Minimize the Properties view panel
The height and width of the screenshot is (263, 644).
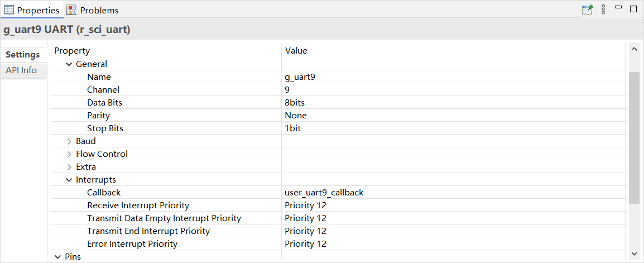pos(618,8)
